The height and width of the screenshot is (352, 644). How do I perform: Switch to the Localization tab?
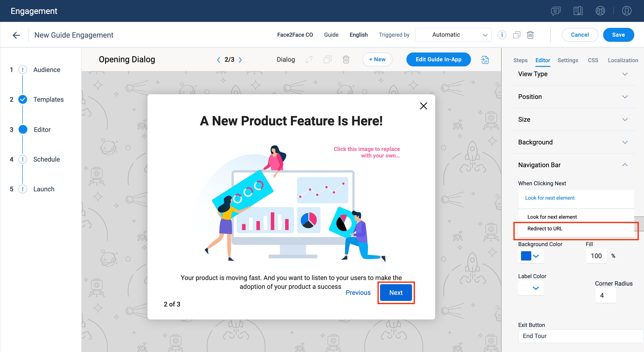[623, 60]
